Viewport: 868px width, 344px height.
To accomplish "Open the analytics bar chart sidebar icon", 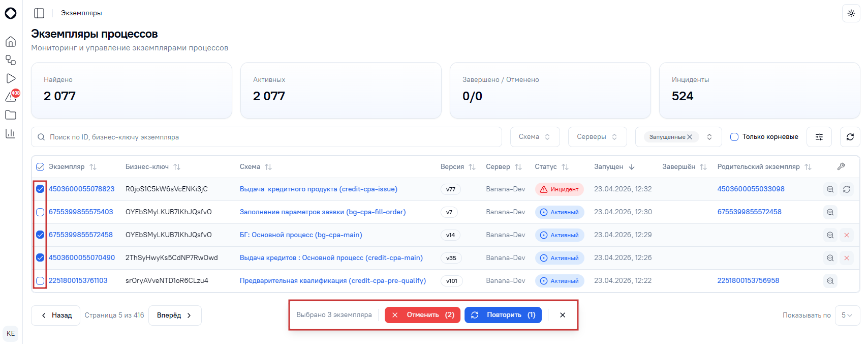I will coord(11,133).
